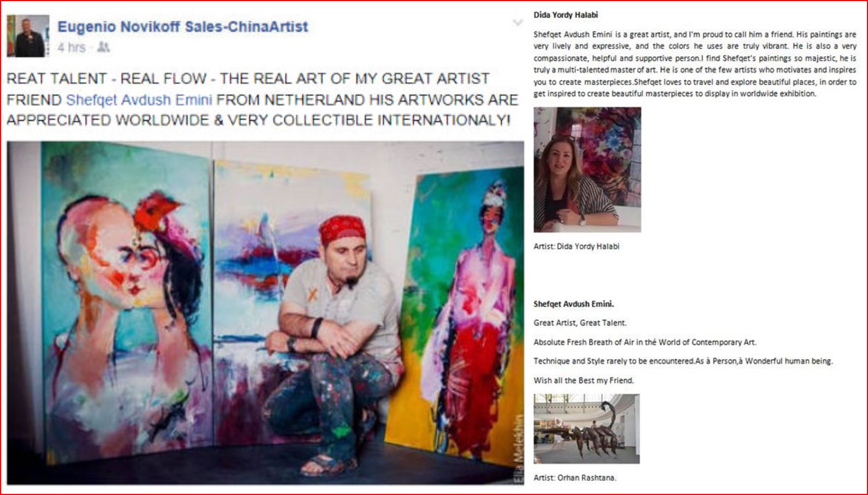Click the friends audience icon beside 4 hrs
The image size is (868, 495).
click(x=103, y=47)
